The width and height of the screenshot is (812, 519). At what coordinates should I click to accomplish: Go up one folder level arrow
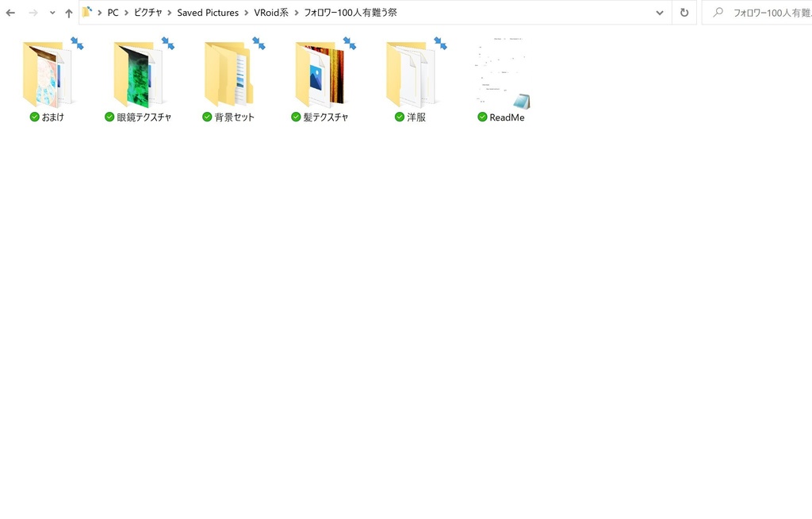[x=69, y=13]
